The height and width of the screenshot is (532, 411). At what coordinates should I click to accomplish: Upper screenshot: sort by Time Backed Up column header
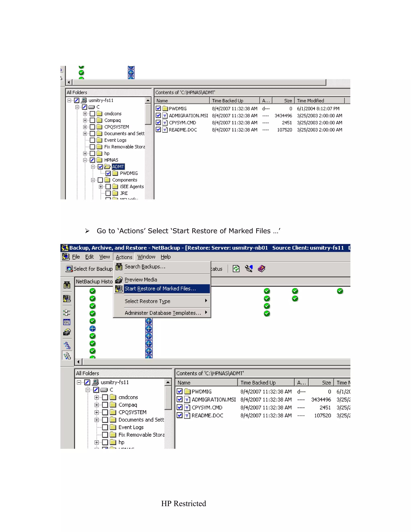tap(235, 101)
